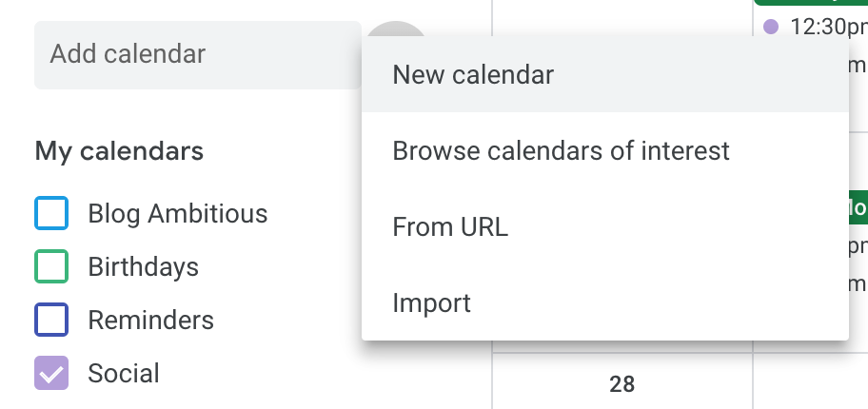Select day 28 in the calendar grid
Image resolution: width=868 pixels, height=409 pixels.
click(621, 384)
